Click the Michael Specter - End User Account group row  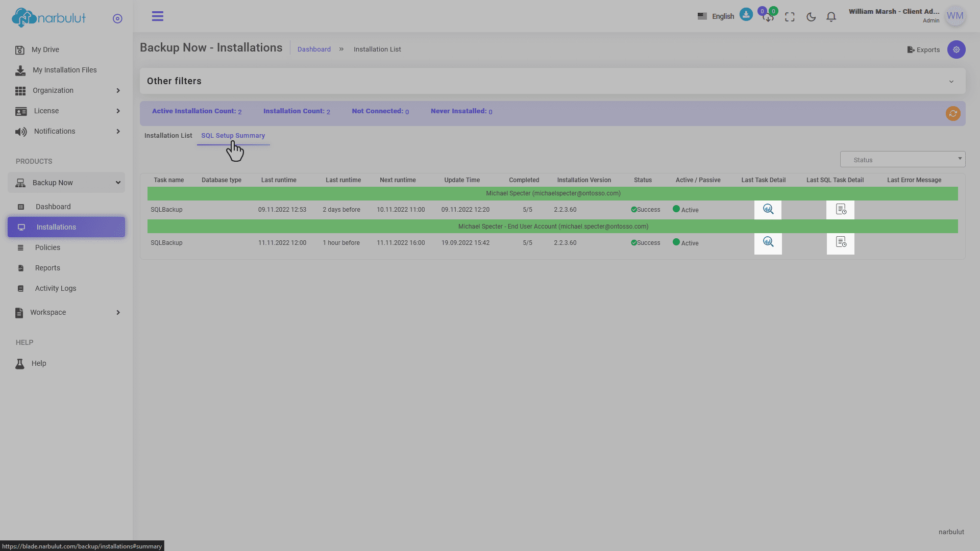[553, 227]
